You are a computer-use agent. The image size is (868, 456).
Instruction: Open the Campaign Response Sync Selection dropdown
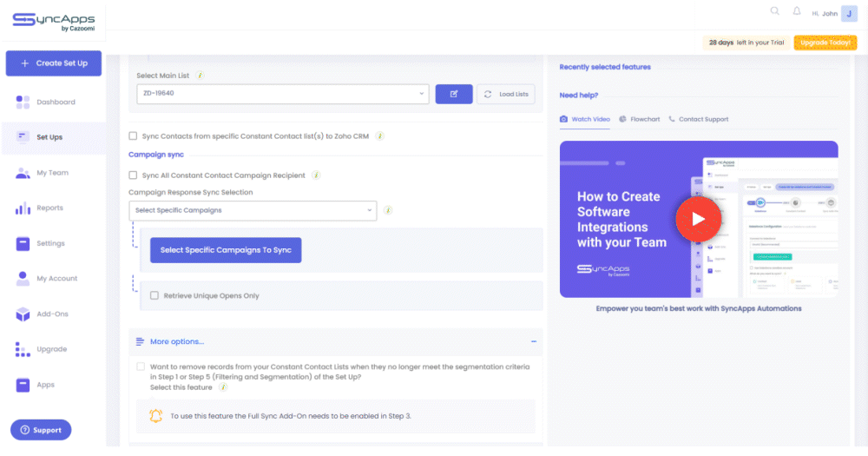click(x=253, y=210)
